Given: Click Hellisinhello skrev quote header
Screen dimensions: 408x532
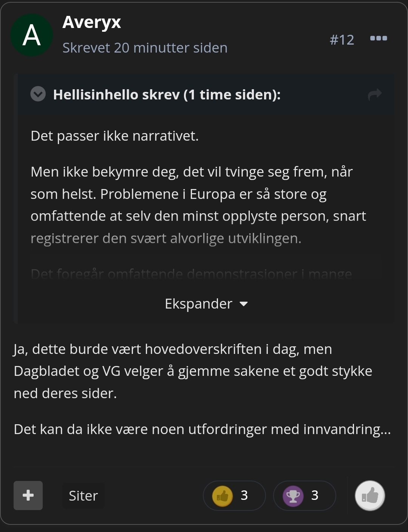Looking at the screenshot, I should [x=167, y=95].
